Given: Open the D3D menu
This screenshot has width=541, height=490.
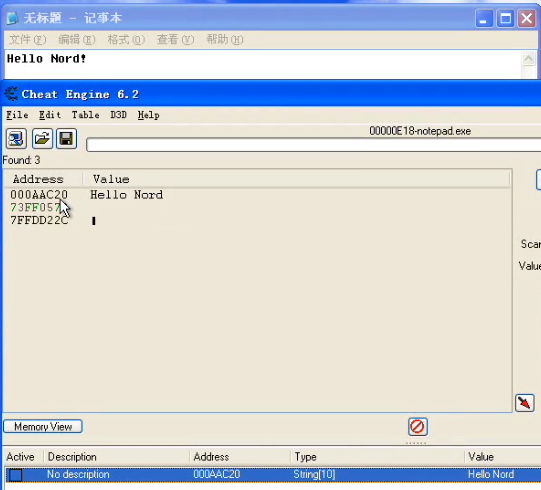Looking at the screenshot, I should click(x=118, y=115).
